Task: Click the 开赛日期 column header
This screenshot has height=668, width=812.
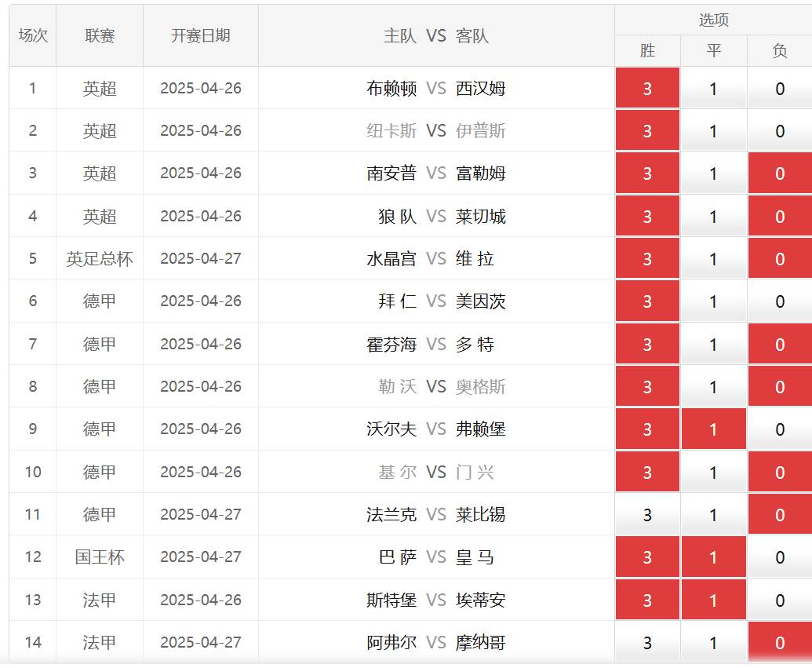Action: pyautogui.click(x=201, y=36)
